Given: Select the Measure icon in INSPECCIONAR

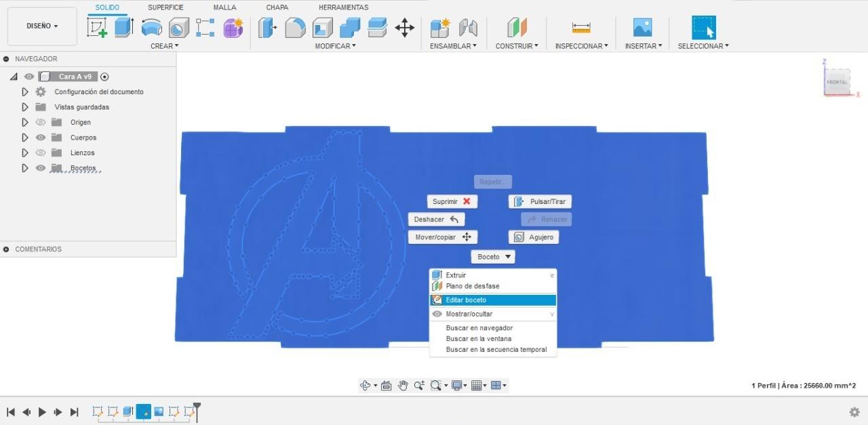Looking at the screenshot, I should (x=581, y=28).
